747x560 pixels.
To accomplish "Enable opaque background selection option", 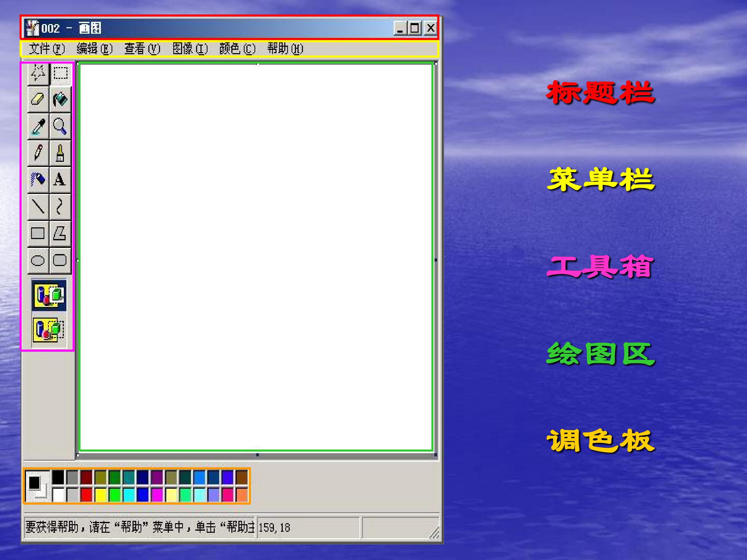I will 49,295.
